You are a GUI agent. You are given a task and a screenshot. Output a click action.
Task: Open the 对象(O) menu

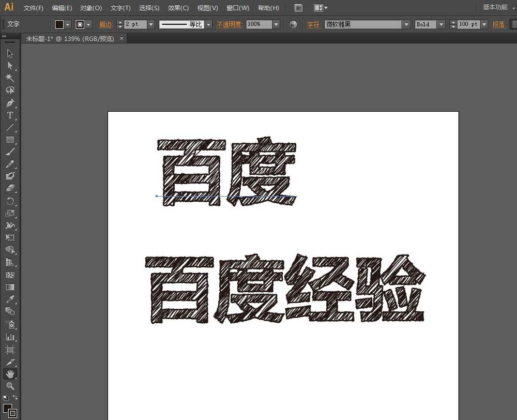tap(91, 8)
